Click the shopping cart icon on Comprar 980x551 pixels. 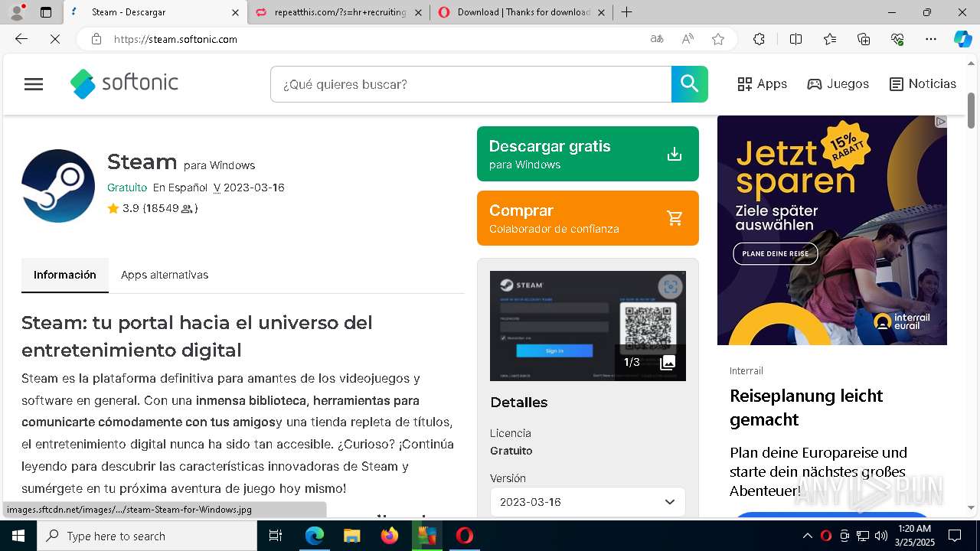(x=675, y=218)
